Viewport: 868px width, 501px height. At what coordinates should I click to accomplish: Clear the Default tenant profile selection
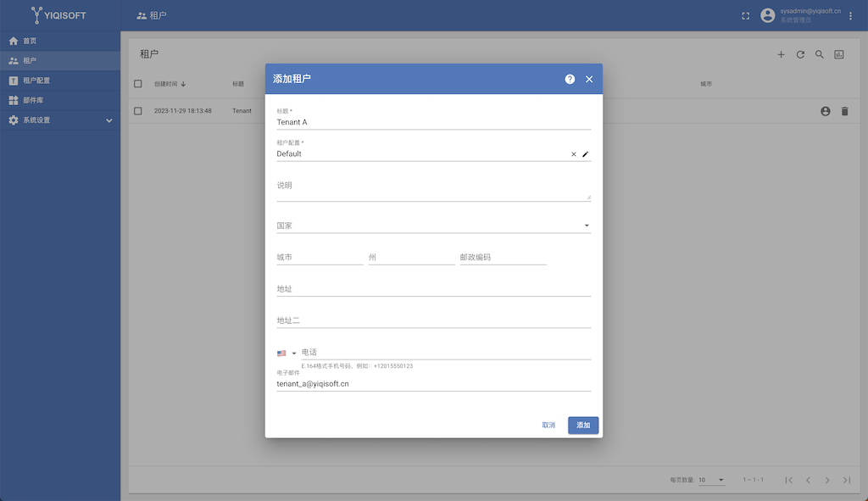574,154
